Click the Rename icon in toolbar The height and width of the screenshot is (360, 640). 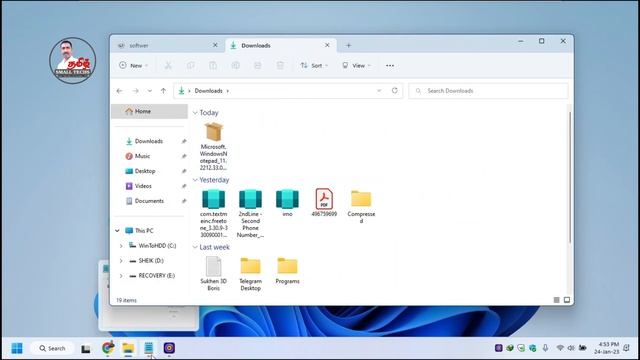click(235, 65)
